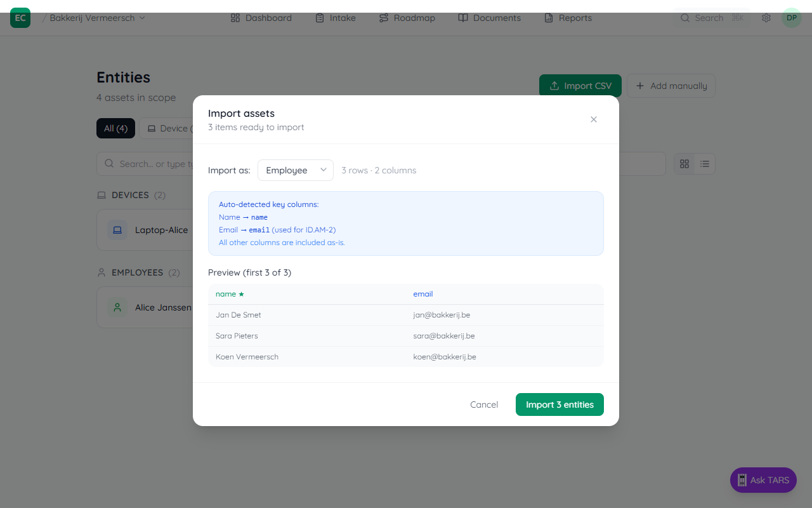Click the Alice Janssen employee icon
Screen dimensions: 812x508
pyautogui.click(x=117, y=307)
